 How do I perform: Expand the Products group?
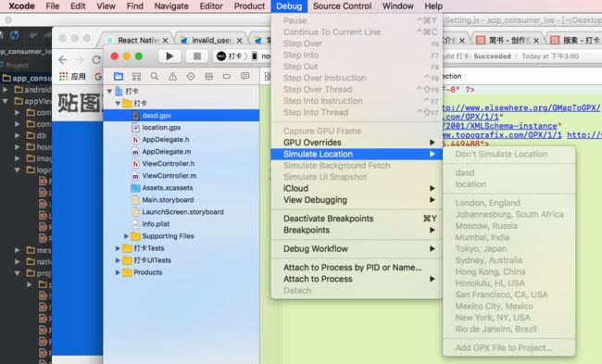coord(118,272)
